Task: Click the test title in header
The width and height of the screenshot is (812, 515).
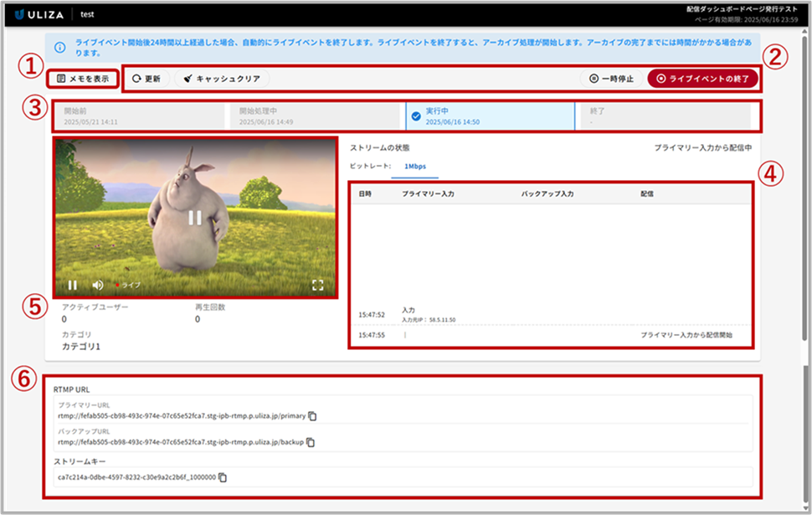Action: point(88,14)
